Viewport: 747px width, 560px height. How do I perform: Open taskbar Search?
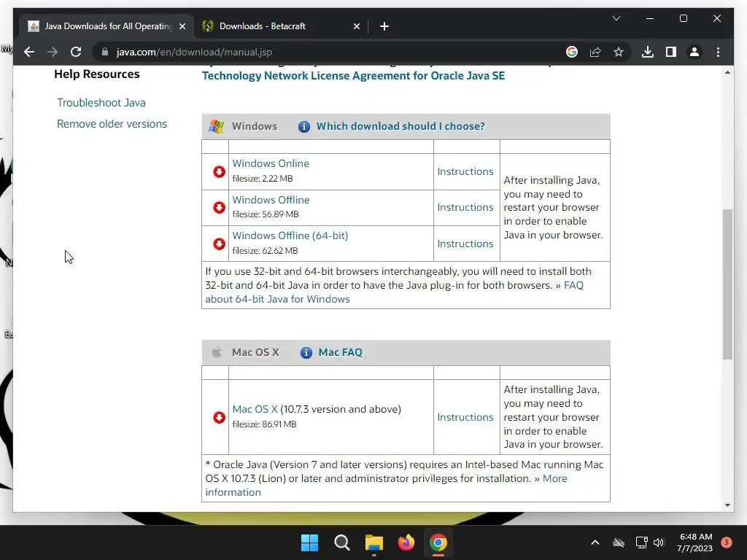click(342, 542)
